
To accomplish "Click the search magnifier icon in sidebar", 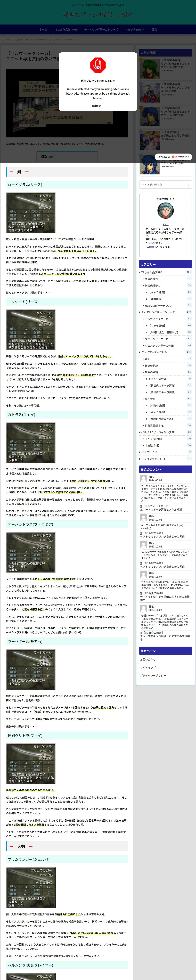I will 189,185.
